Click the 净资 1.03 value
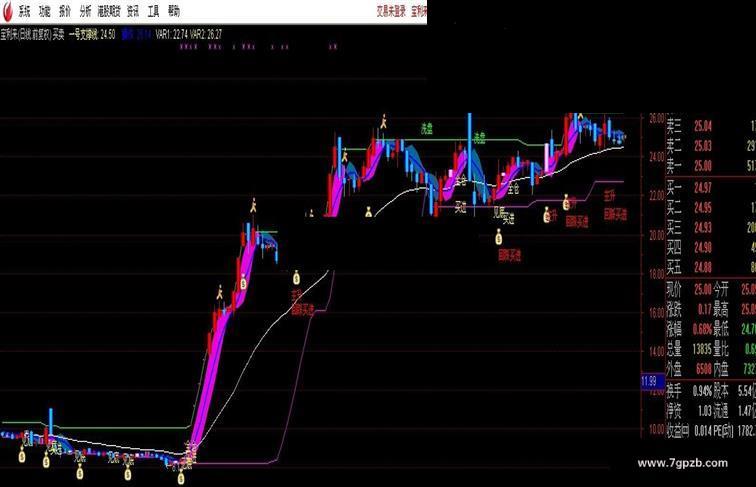 coord(704,411)
